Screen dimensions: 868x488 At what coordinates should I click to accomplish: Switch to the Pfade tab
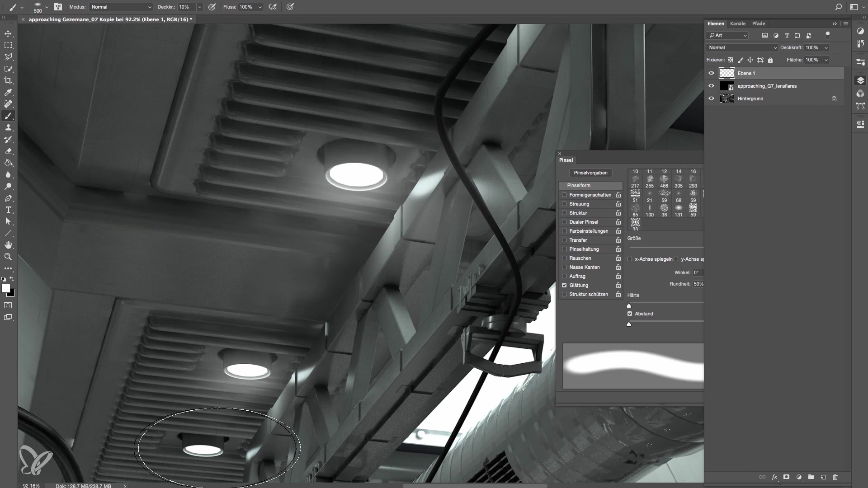pyautogui.click(x=758, y=23)
